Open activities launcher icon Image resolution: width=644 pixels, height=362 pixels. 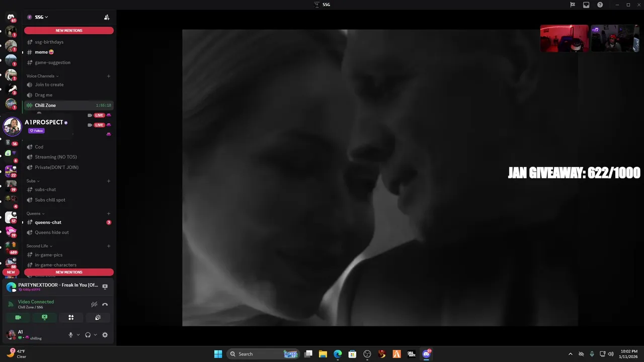coord(71,317)
